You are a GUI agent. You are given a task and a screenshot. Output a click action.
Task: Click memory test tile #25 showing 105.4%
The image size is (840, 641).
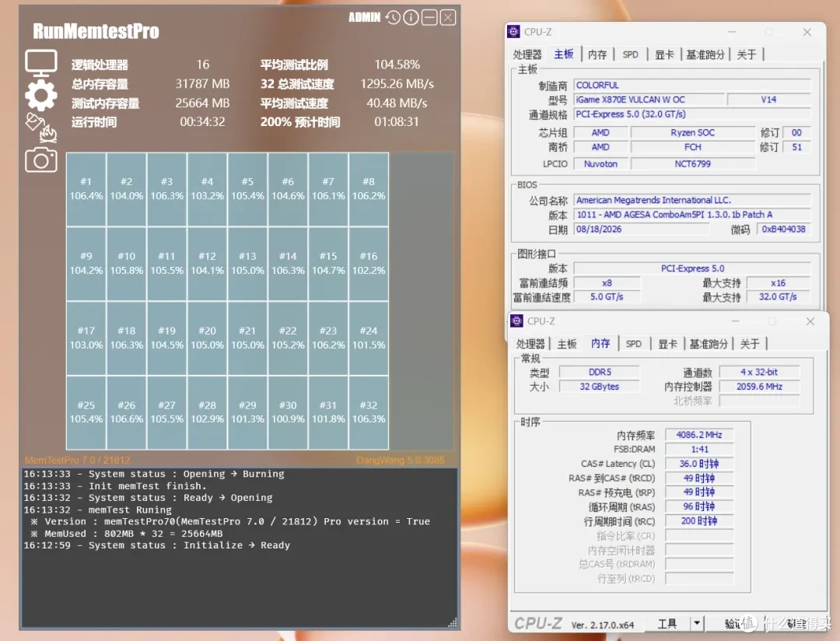(x=86, y=413)
